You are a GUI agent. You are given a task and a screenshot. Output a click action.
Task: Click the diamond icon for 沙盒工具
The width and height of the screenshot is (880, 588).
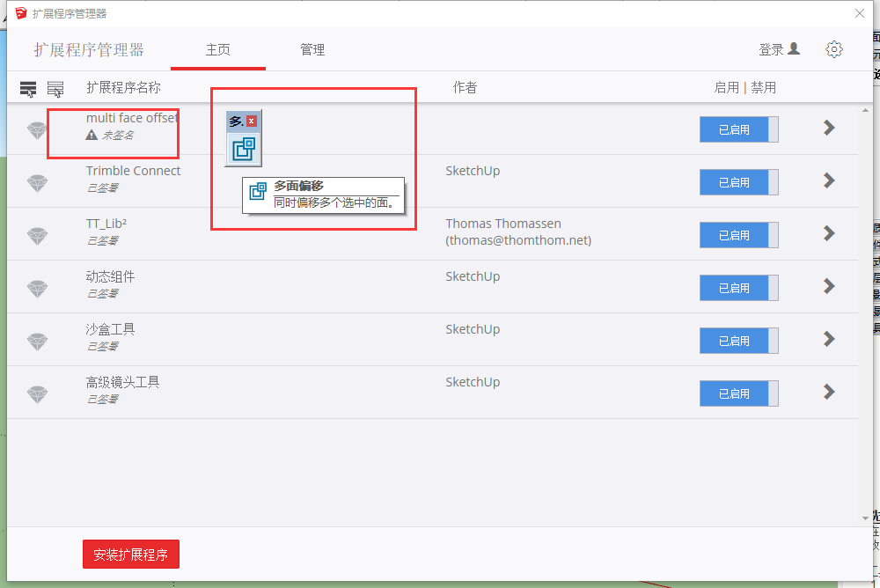[x=37, y=342]
